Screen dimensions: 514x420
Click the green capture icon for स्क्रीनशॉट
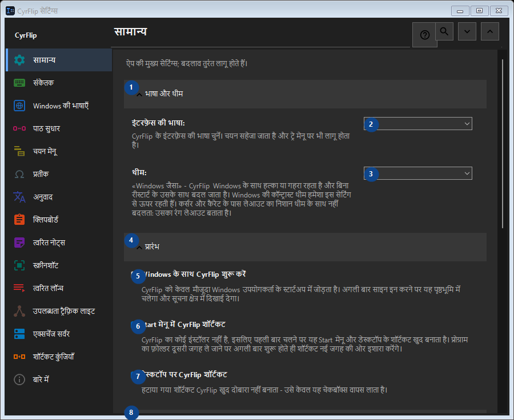[19, 265]
